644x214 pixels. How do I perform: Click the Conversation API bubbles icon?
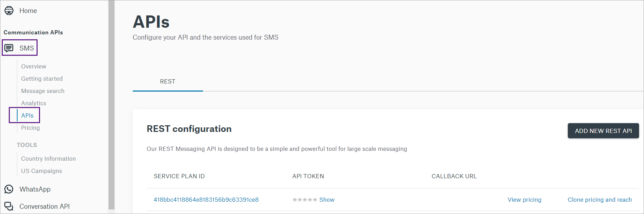click(x=9, y=206)
